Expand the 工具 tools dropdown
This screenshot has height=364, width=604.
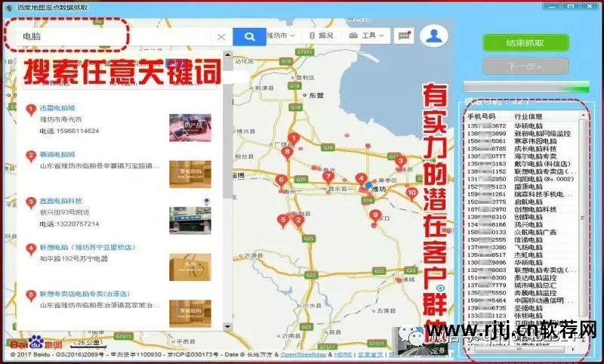(x=367, y=35)
